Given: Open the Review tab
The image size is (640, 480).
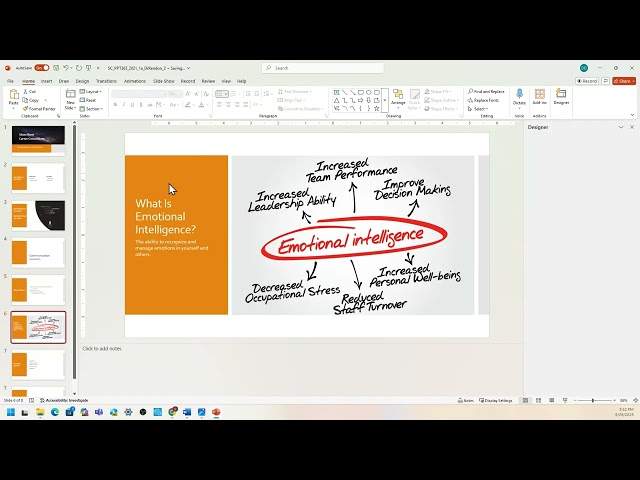Looking at the screenshot, I should click(x=208, y=81).
